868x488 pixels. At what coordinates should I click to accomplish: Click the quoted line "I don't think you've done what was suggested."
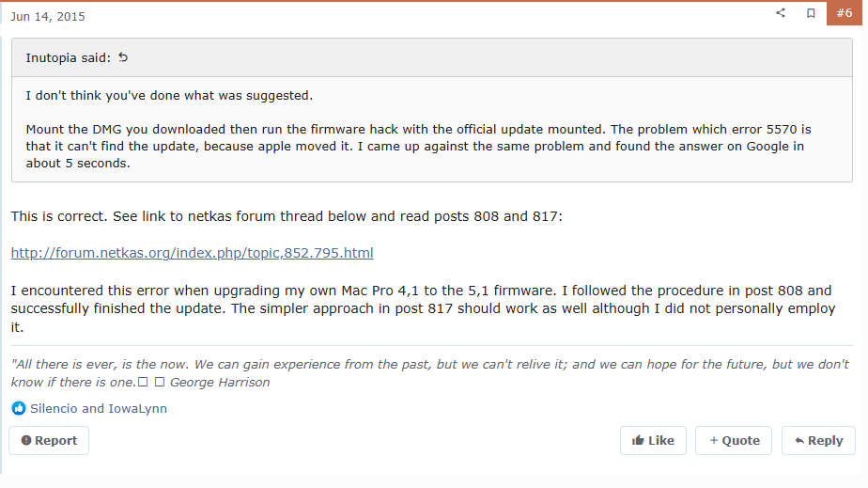pyautogui.click(x=169, y=96)
